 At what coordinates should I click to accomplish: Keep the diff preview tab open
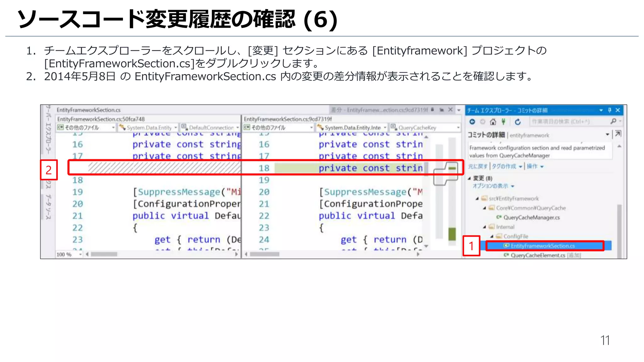click(442, 110)
